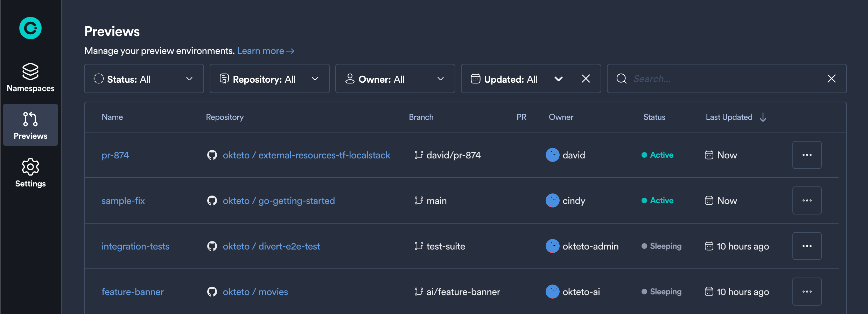Open the Repository: All filter dropdown
Image resolution: width=868 pixels, height=314 pixels.
269,79
